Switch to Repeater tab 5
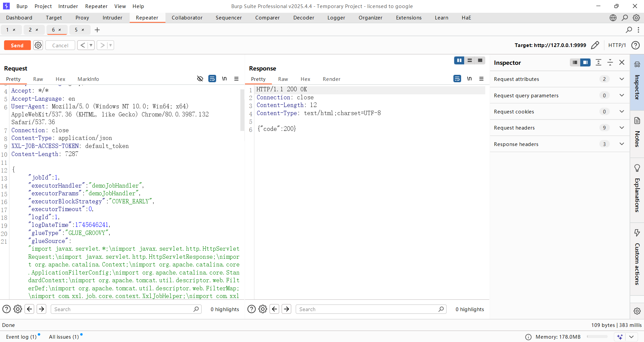The image size is (644, 342). (76, 30)
